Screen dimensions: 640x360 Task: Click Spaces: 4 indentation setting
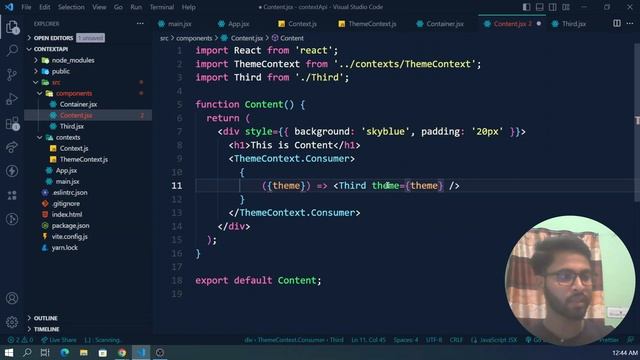[x=406, y=340]
